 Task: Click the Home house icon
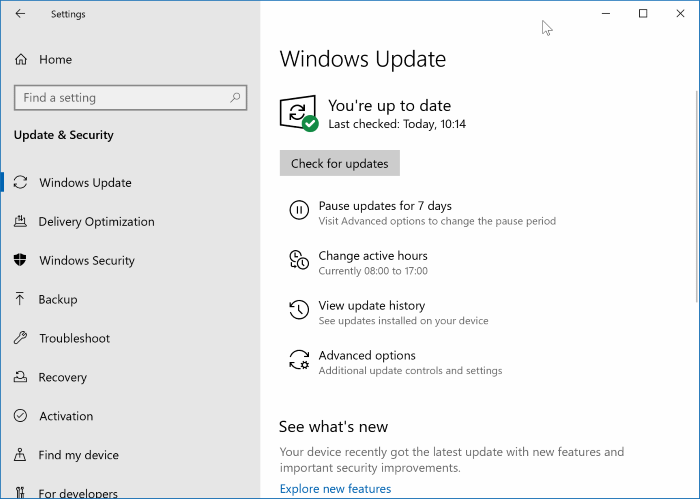(x=21, y=59)
